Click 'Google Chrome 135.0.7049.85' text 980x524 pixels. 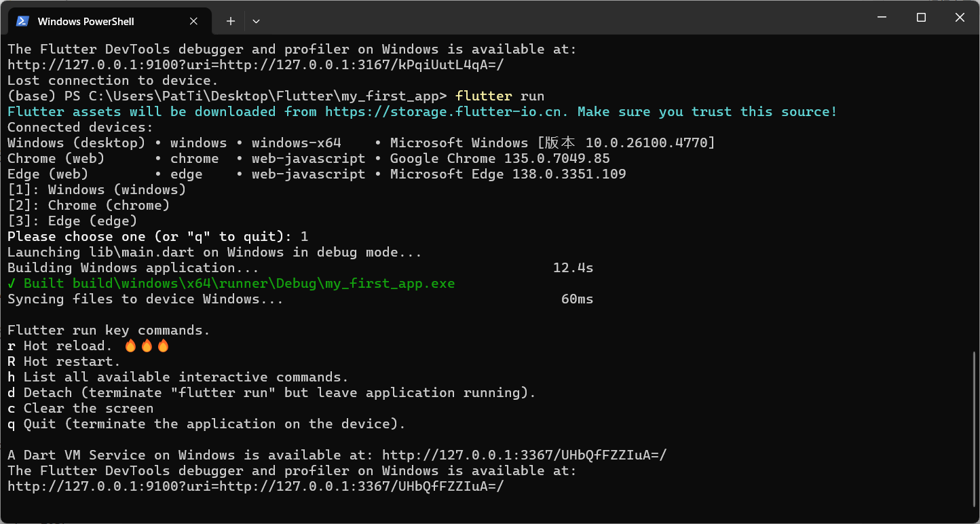[x=500, y=158]
